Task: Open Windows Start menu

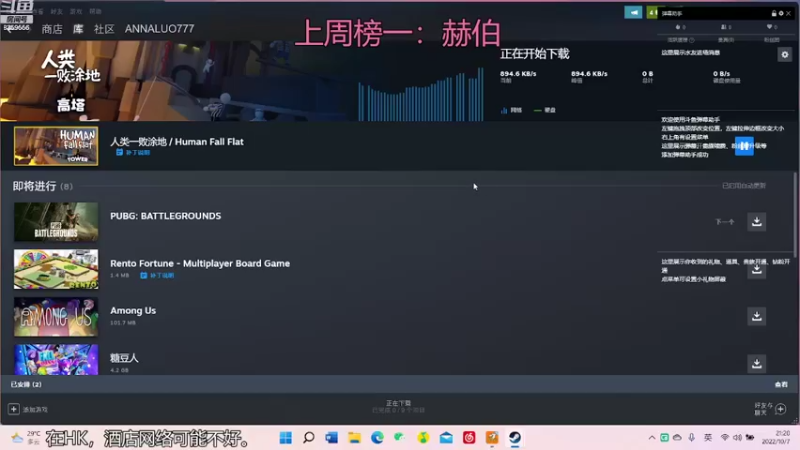Action: [286, 437]
